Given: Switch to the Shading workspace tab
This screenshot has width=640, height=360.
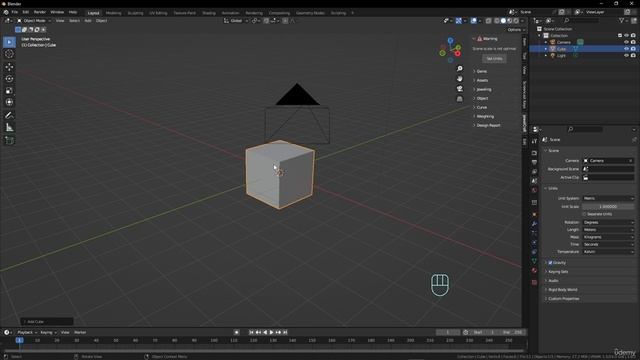Looking at the screenshot, I should tap(209, 13).
